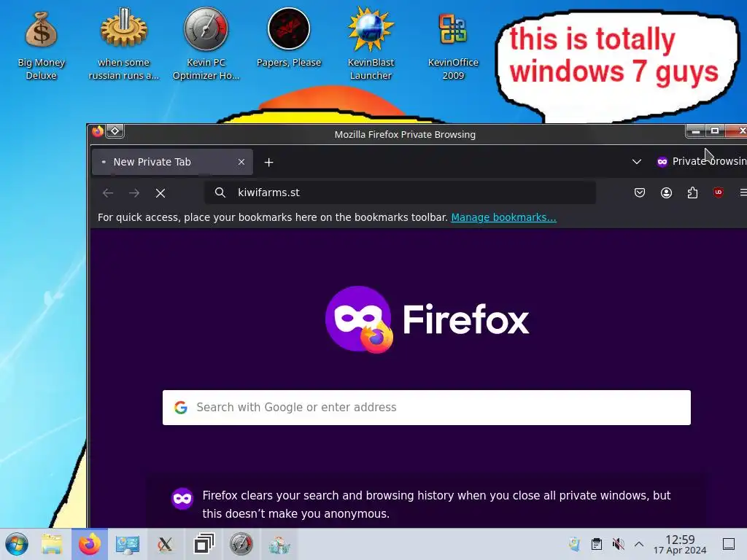Open the Manage bookmarks link

coord(503,217)
